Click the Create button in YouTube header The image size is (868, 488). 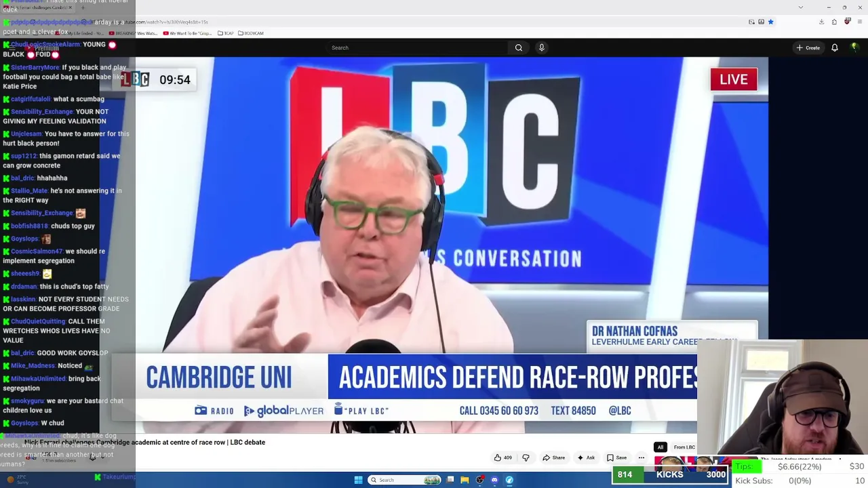click(x=808, y=47)
